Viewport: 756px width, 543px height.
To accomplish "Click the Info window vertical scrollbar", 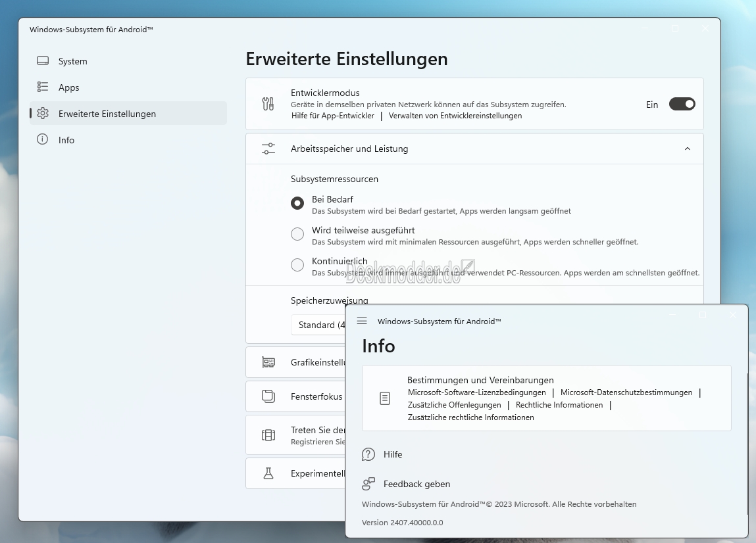I will [746, 443].
